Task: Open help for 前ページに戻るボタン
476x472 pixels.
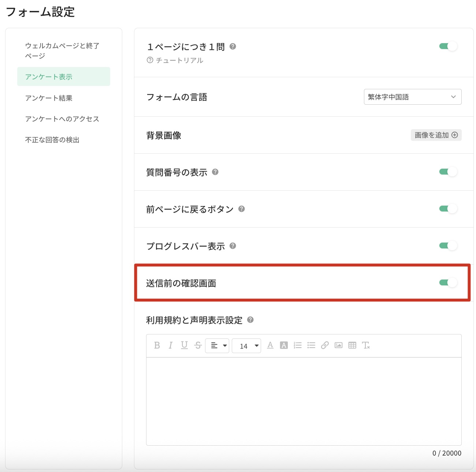Action: (242, 209)
